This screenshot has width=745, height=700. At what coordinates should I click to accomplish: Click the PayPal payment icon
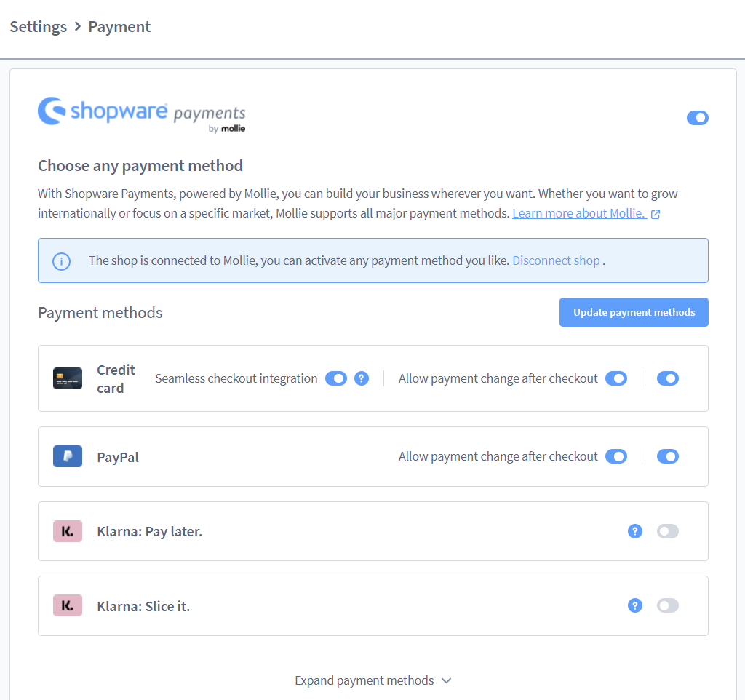67,456
